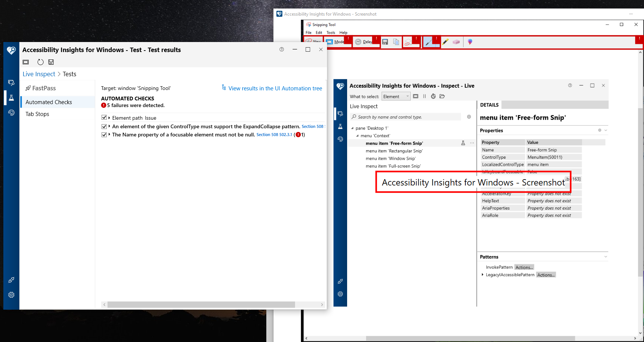Click flask icon on 'Free-form Snip' tree row
This screenshot has width=644, height=342.
[463, 143]
